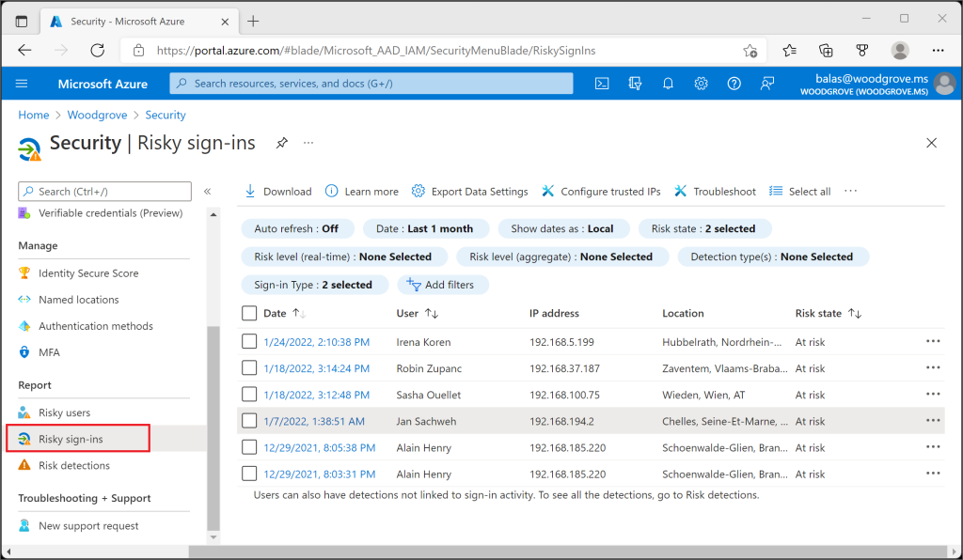Open Named locations in the menu
Image resolution: width=963 pixels, height=560 pixels.
79,300
